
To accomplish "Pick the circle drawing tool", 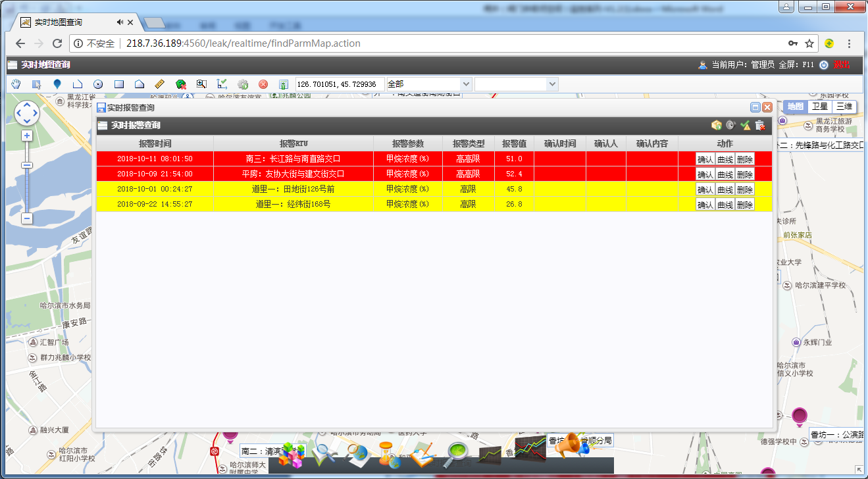I will point(98,84).
